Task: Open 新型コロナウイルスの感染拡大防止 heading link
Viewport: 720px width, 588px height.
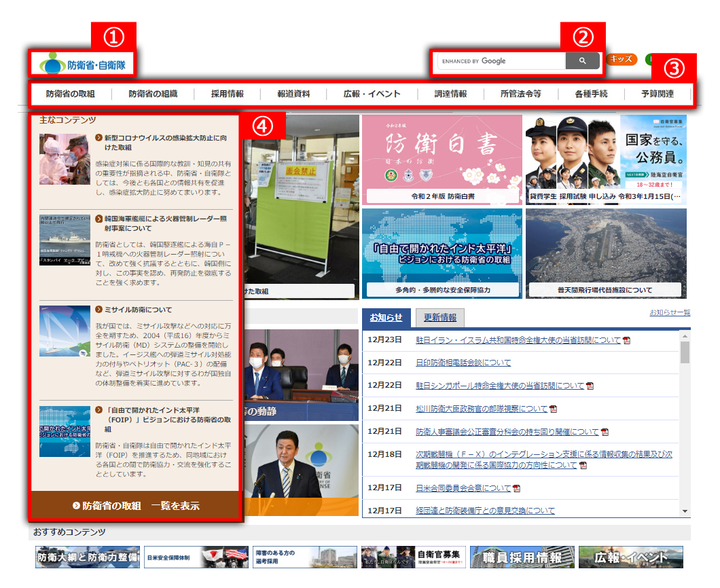Action: pos(165,143)
